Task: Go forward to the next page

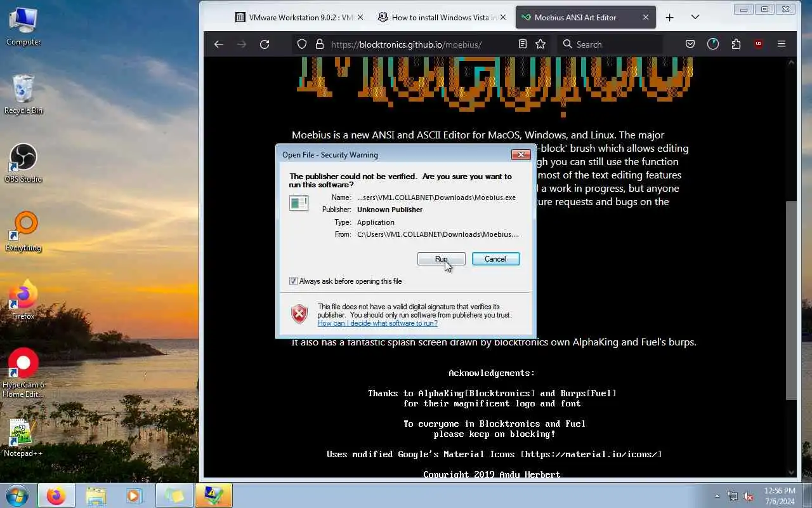Action: point(242,44)
